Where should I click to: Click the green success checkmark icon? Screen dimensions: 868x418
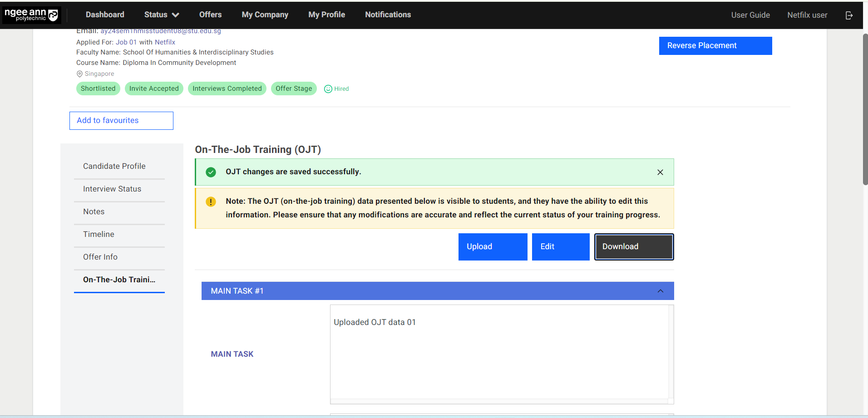[211, 172]
